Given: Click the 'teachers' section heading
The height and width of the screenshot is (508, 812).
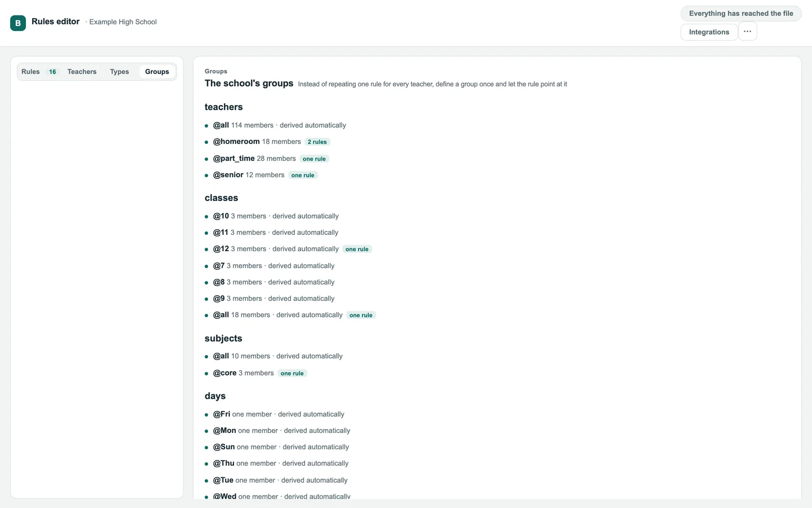Looking at the screenshot, I should tap(223, 107).
